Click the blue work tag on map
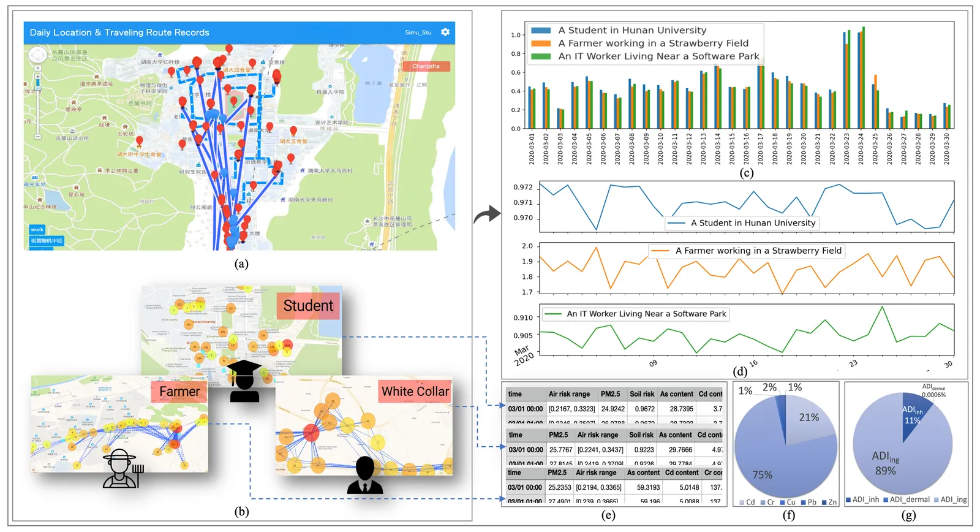This screenshot has height=532, width=980. coord(37,229)
